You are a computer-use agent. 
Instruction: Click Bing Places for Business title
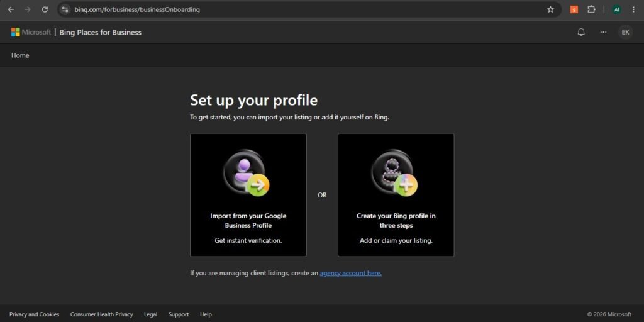100,33
